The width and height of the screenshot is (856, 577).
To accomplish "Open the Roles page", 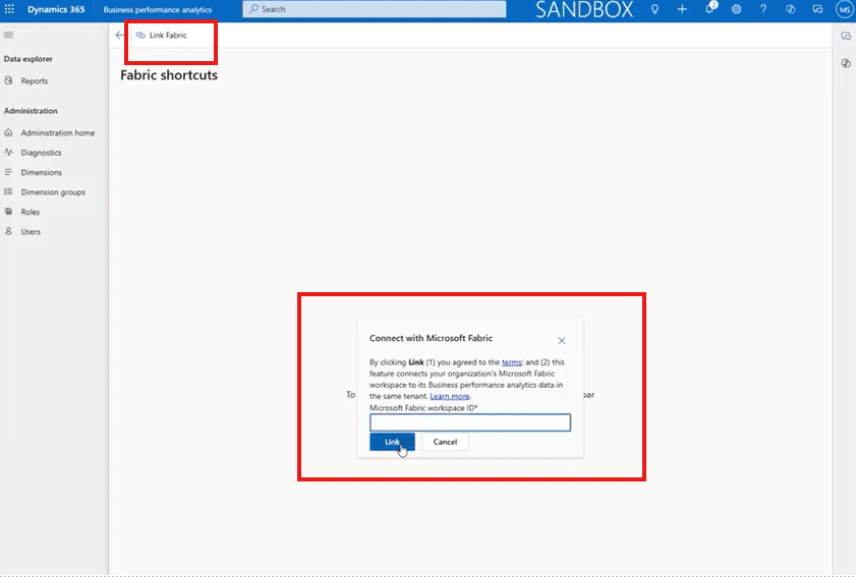I will pyautogui.click(x=30, y=212).
